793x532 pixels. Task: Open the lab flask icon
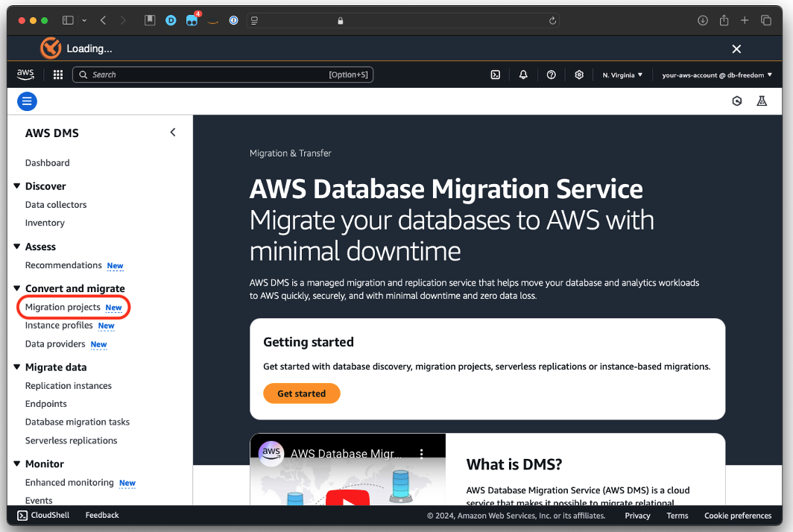coord(762,101)
